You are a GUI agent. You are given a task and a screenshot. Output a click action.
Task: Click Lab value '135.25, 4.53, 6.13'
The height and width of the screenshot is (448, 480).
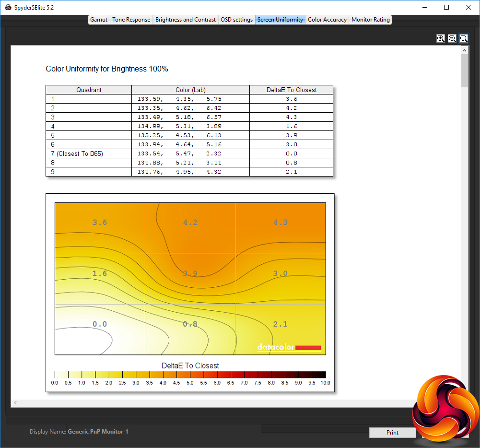coord(179,135)
